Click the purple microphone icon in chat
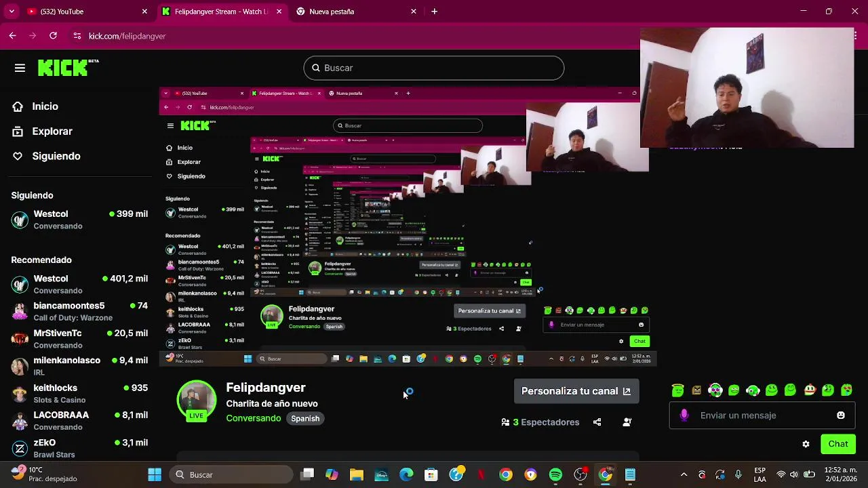The image size is (868, 488). pyautogui.click(x=684, y=415)
